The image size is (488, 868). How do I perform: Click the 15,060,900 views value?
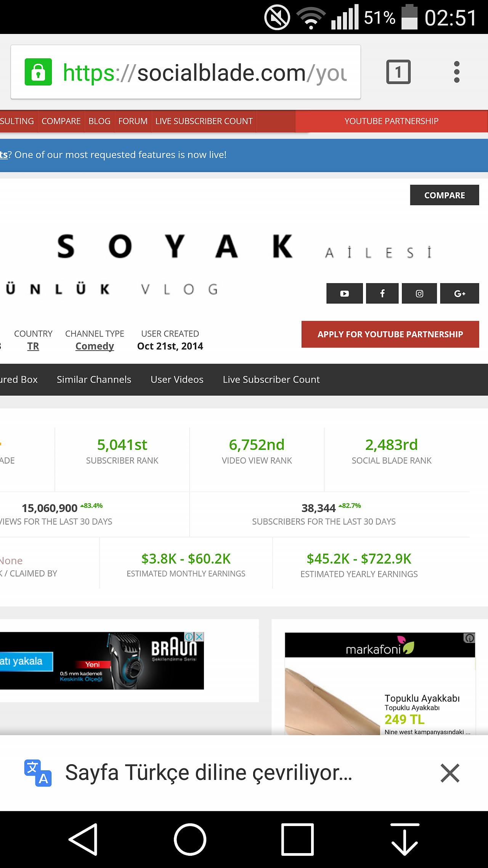coord(50,508)
